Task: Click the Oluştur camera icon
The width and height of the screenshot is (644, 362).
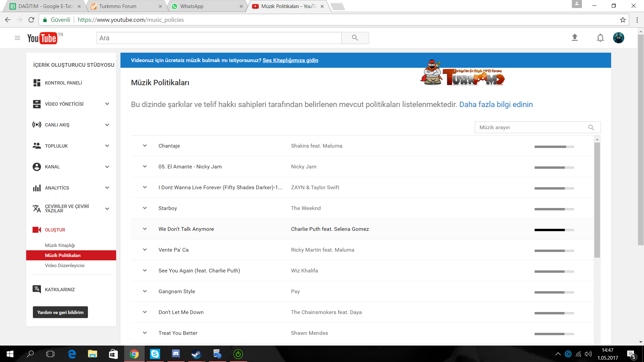Action: (37, 230)
